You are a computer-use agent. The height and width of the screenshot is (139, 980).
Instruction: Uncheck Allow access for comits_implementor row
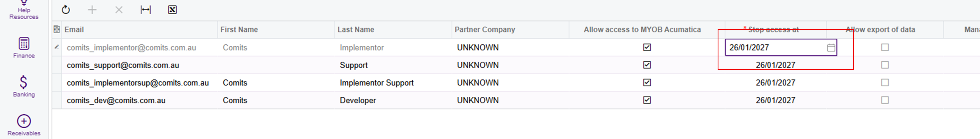tap(647, 47)
